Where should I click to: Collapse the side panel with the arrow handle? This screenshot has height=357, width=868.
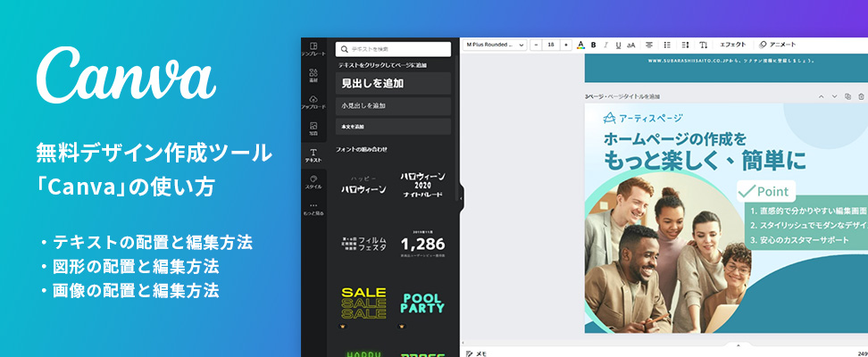pos(462,196)
